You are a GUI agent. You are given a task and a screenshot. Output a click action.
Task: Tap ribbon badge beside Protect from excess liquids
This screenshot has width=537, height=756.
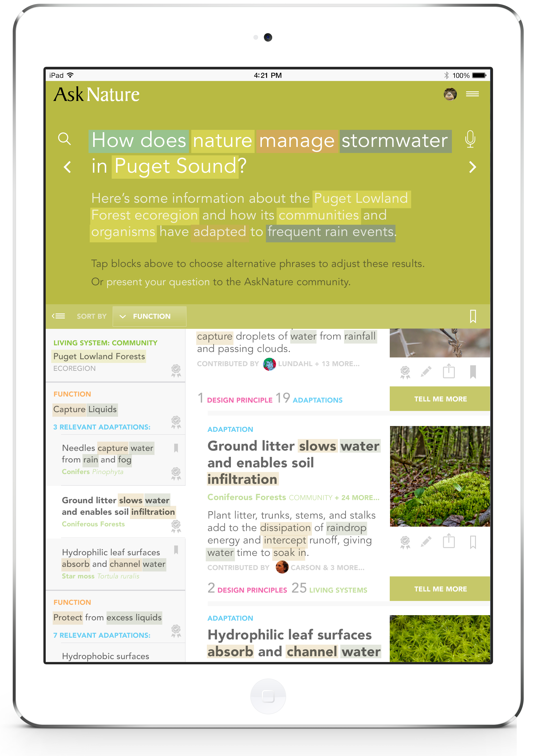176,631
